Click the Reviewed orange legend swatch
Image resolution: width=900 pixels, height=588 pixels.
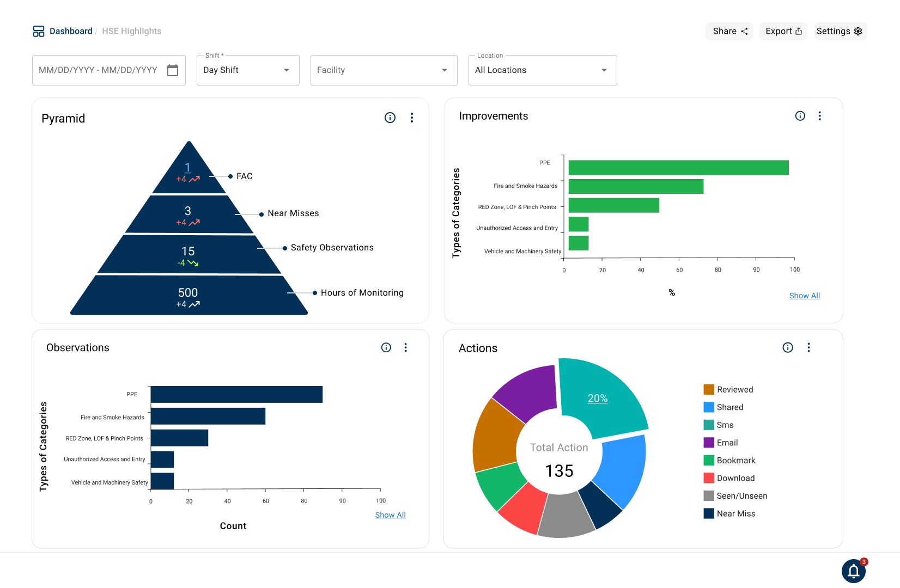pos(709,389)
